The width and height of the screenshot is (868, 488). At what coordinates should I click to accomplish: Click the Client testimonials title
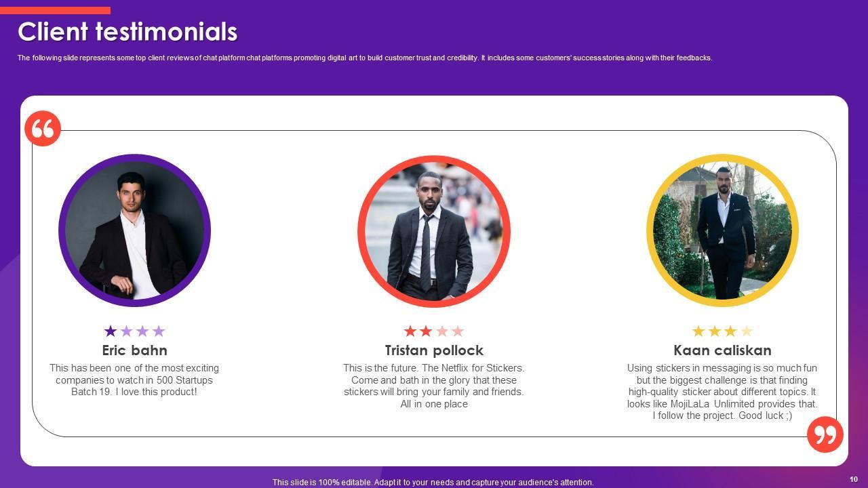pyautogui.click(x=127, y=32)
